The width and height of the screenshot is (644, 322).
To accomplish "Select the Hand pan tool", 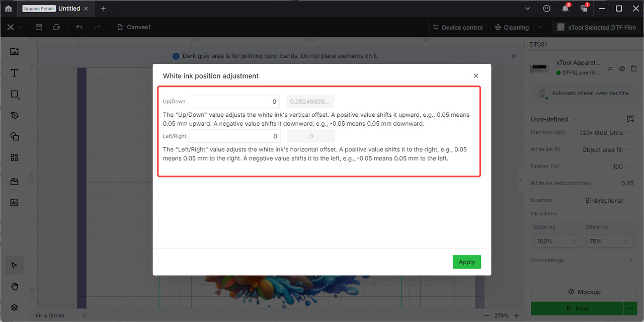I will tap(14, 286).
